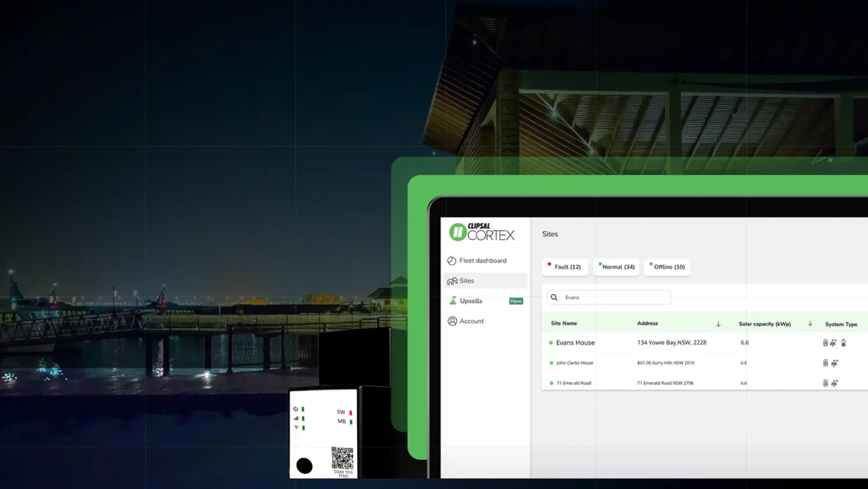
Task: Click the solar panel icon for 71 Emerald Road
Action: coord(834,383)
